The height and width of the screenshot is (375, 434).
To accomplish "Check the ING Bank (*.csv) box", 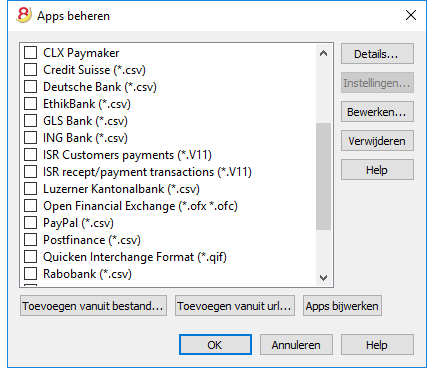I will (x=30, y=138).
